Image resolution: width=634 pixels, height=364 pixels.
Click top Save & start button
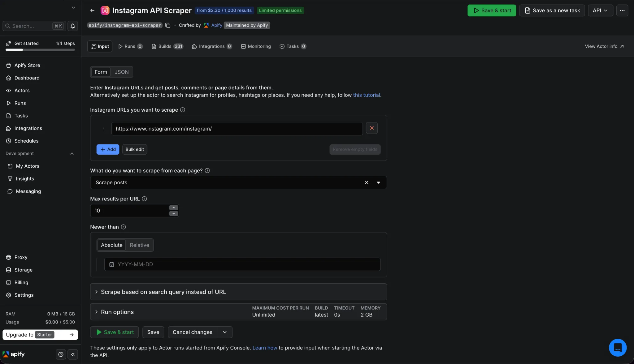pos(492,11)
